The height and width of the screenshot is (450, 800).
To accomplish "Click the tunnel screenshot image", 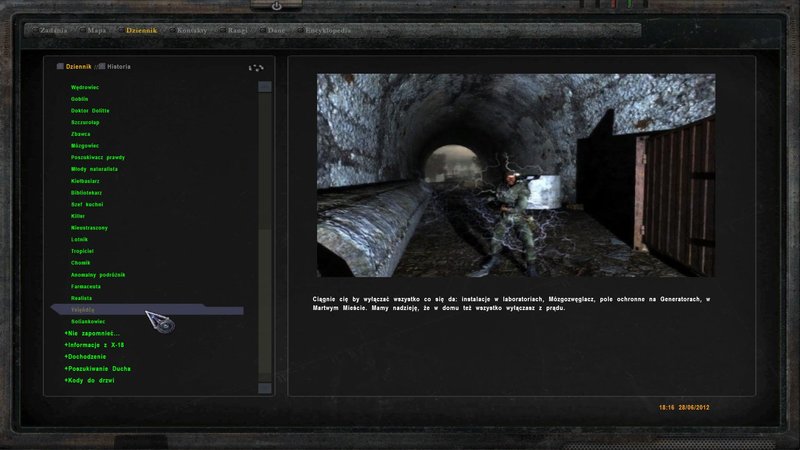I will (516, 176).
